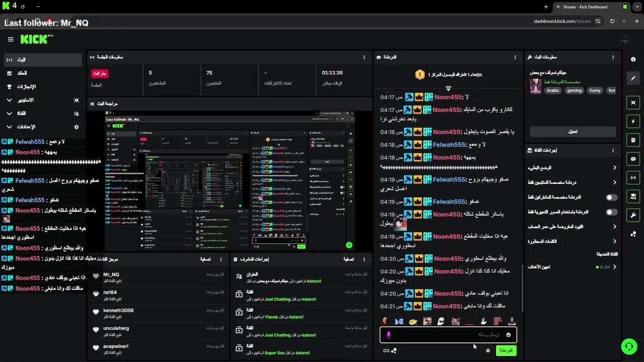
Task: Open session info panel three-dot menu
Action: [364, 57]
